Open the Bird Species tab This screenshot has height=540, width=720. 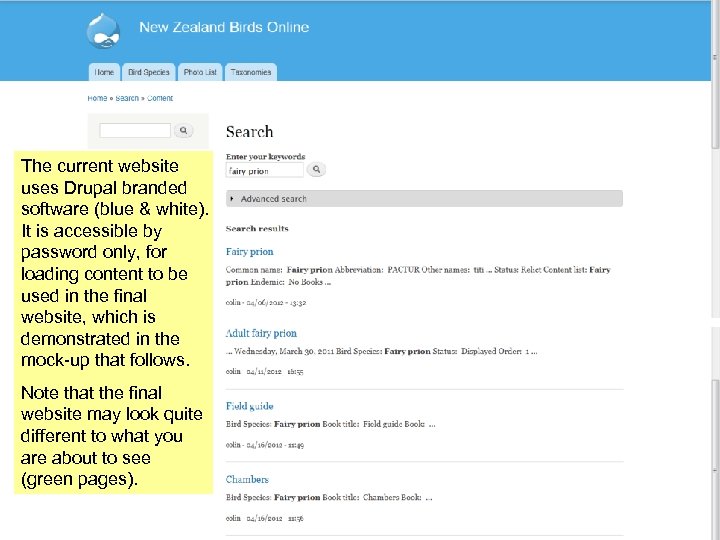pos(149,72)
